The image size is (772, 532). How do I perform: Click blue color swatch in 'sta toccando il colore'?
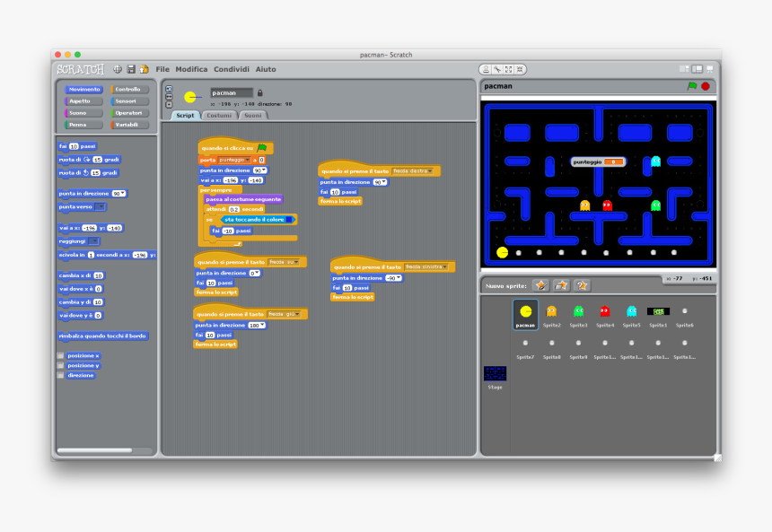click(289, 220)
